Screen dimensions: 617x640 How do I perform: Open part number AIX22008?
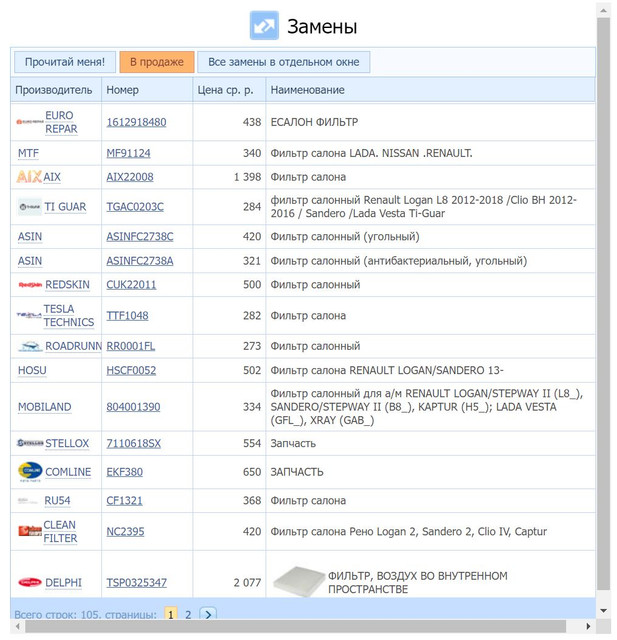[130, 177]
